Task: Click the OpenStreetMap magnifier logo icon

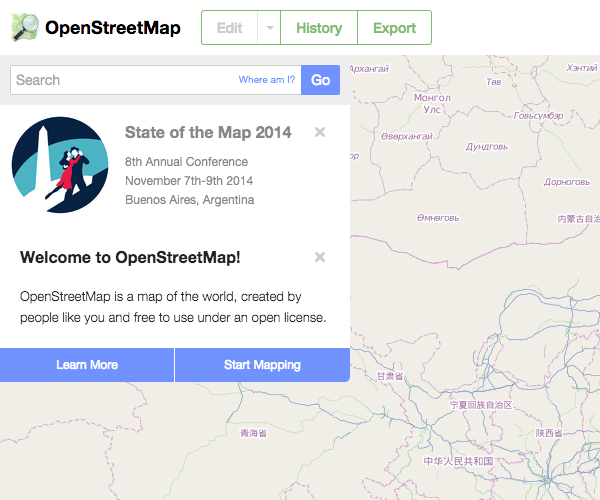Action: (25, 27)
